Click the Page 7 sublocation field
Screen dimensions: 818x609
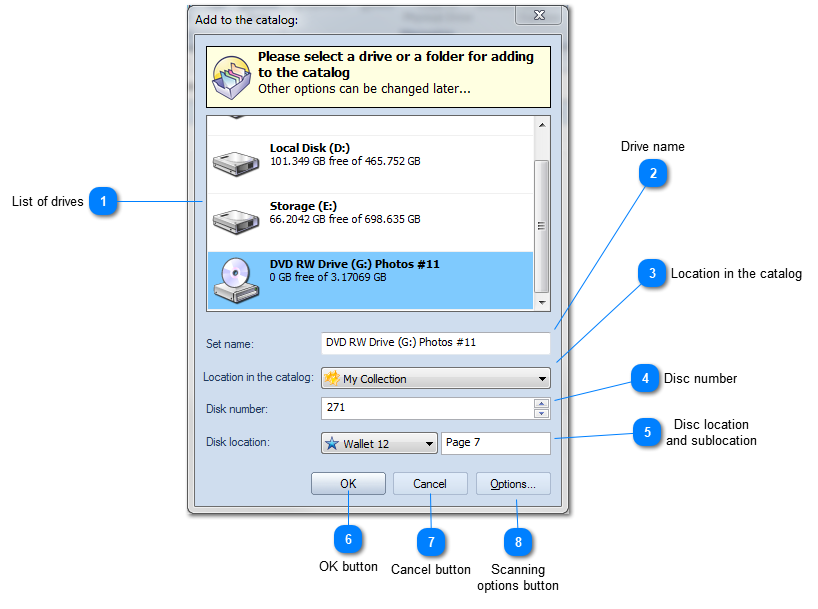point(495,443)
